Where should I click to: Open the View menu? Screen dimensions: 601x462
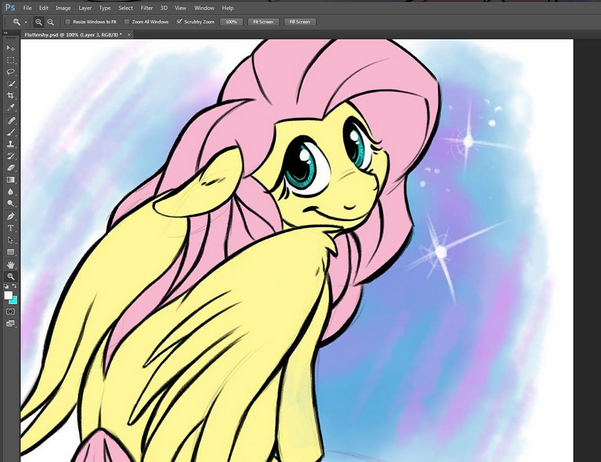pyautogui.click(x=180, y=8)
